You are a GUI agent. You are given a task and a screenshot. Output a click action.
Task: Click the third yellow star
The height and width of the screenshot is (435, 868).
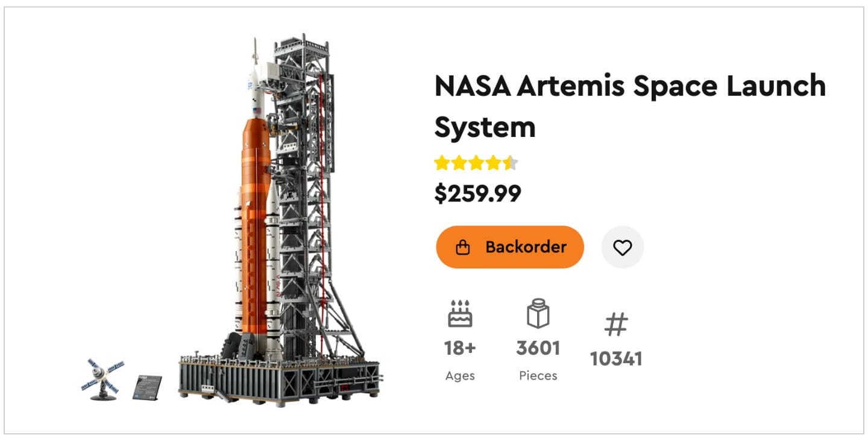coord(476,163)
